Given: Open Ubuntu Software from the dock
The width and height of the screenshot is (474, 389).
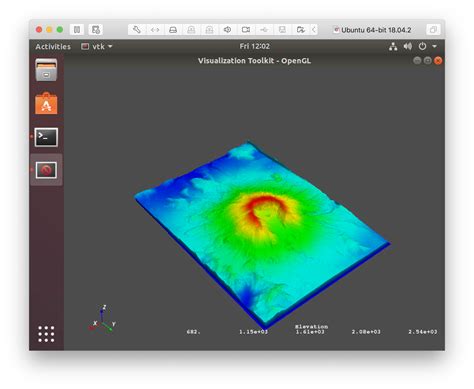Looking at the screenshot, I should (46, 103).
